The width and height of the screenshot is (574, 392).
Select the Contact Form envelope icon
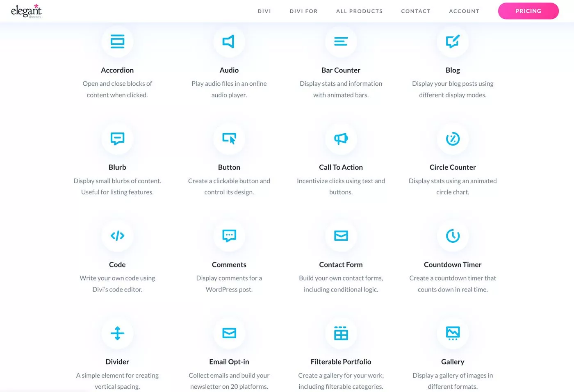coord(341,236)
